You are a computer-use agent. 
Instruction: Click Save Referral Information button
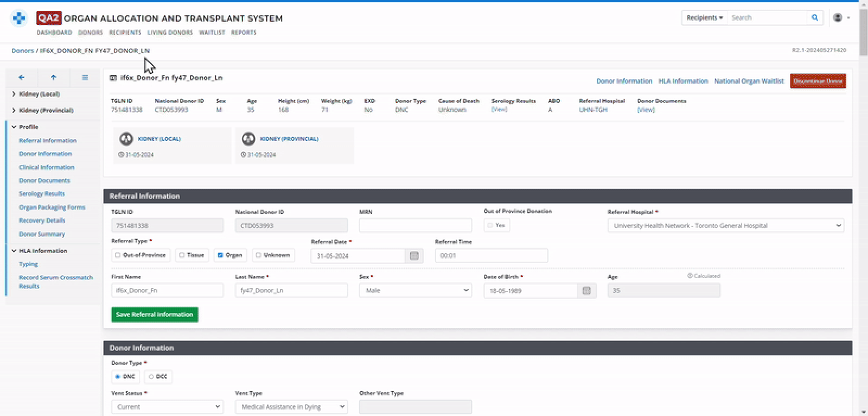[155, 314]
